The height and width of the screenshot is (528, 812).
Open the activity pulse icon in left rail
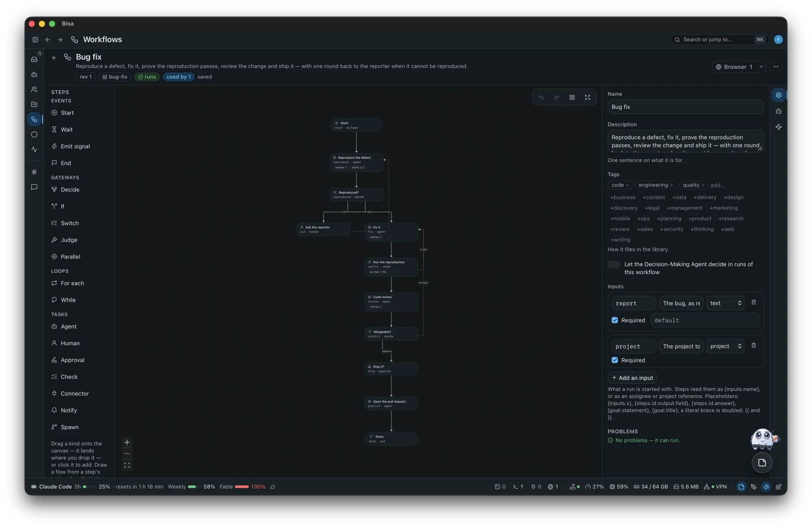tap(35, 149)
